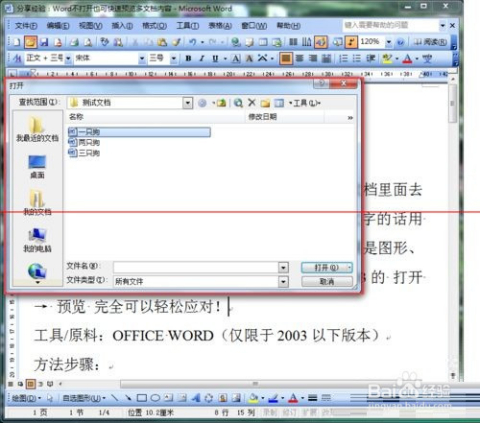The image size is (480, 423).
Task: Open the 文件类型 dropdown showing 所有文件
Action: pyautogui.click(x=283, y=282)
